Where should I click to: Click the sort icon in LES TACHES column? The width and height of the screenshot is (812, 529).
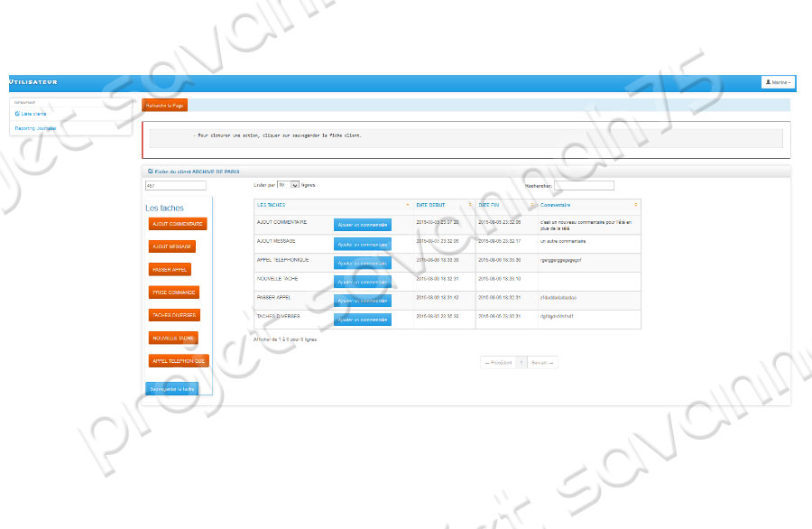coord(408,205)
